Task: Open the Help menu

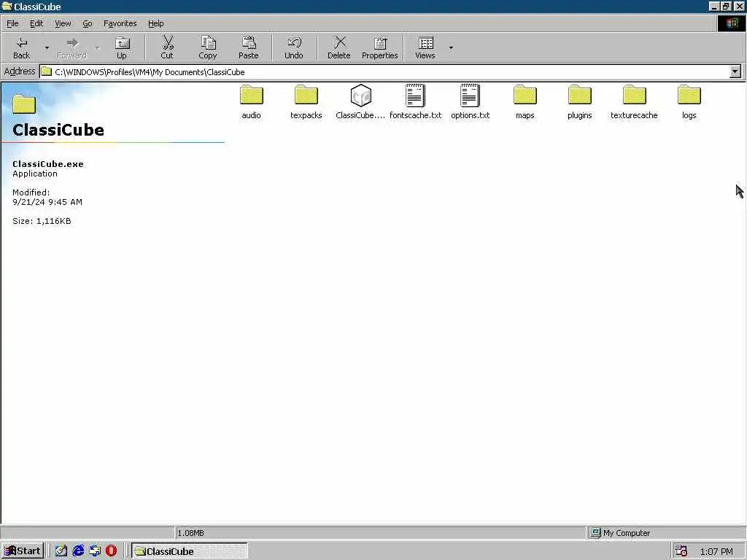Action: (x=156, y=23)
